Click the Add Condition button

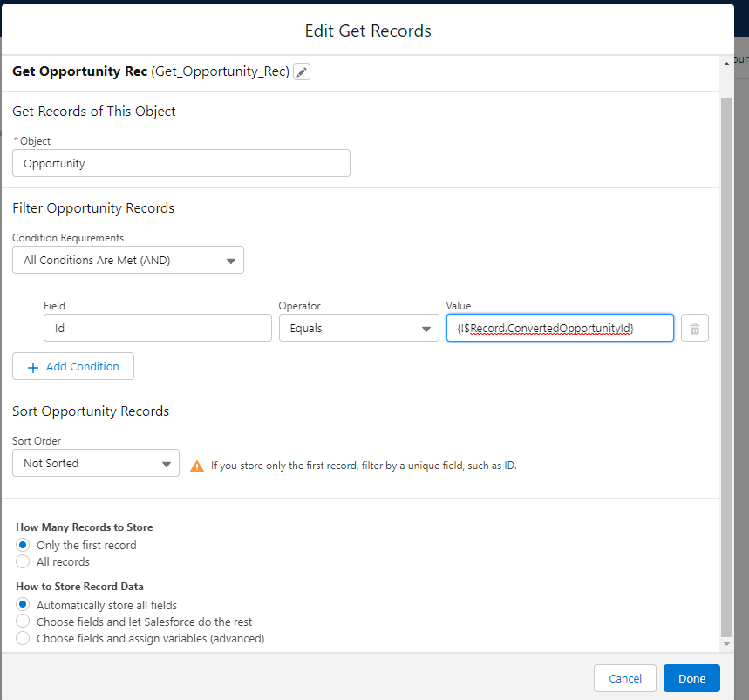(x=73, y=367)
